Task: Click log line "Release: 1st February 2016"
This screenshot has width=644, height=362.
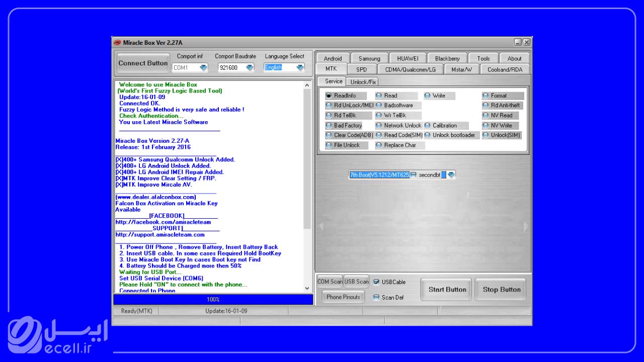Action: tap(153, 147)
